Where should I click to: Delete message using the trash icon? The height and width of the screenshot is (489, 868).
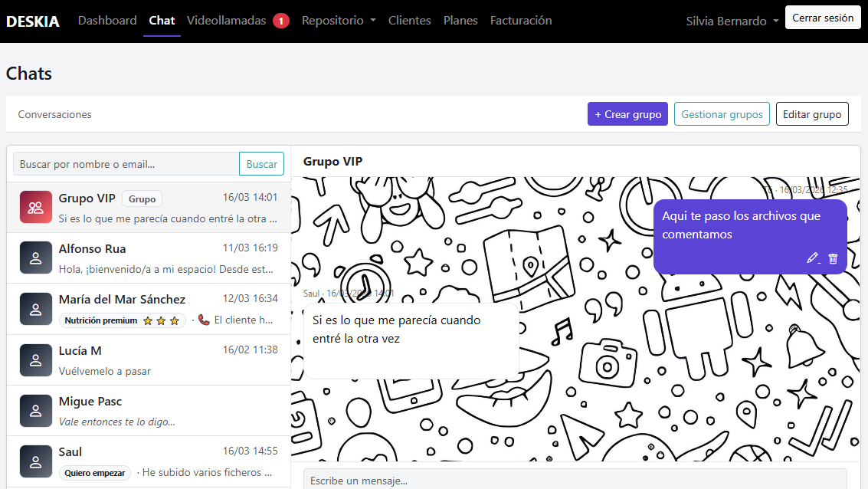[834, 259]
